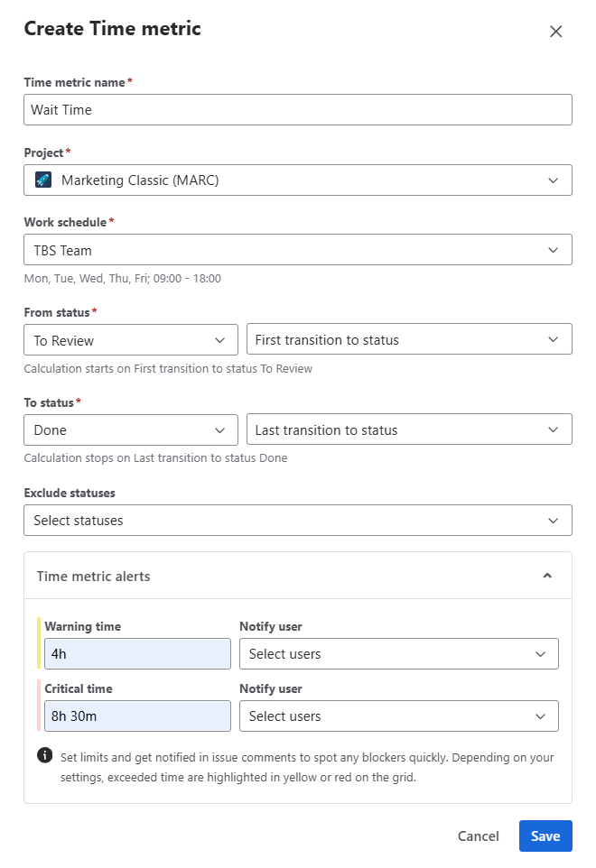Click the info icon beside alert description

(44, 755)
